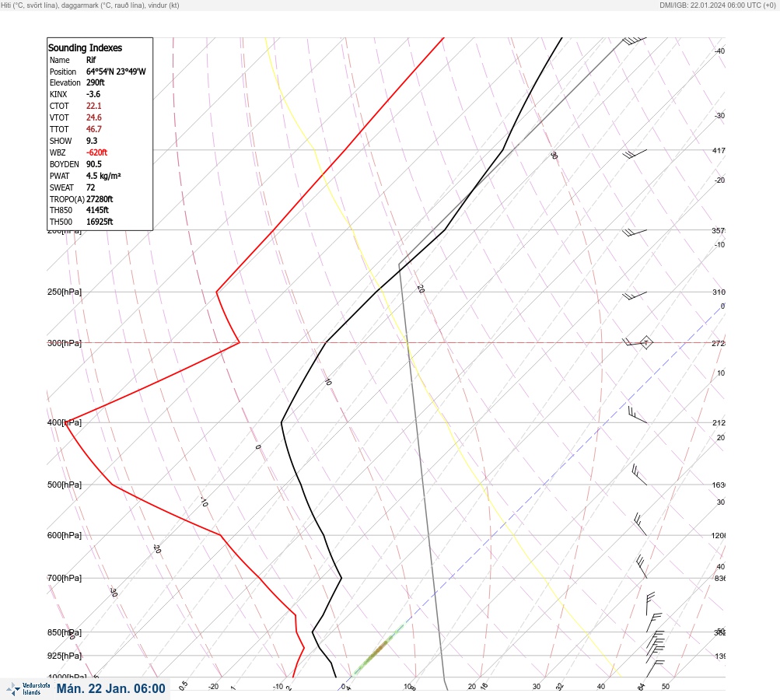Click the WBZ value -620ft
This screenshot has height=700, width=780.
click(x=96, y=152)
